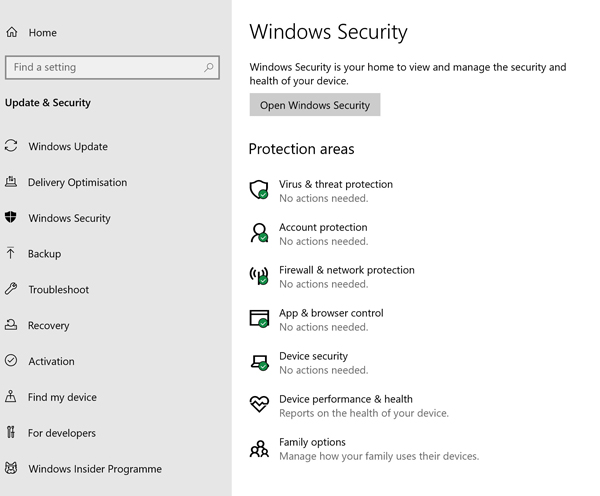Open the Backup settings page
The width and height of the screenshot is (600, 496).
point(44,254)
